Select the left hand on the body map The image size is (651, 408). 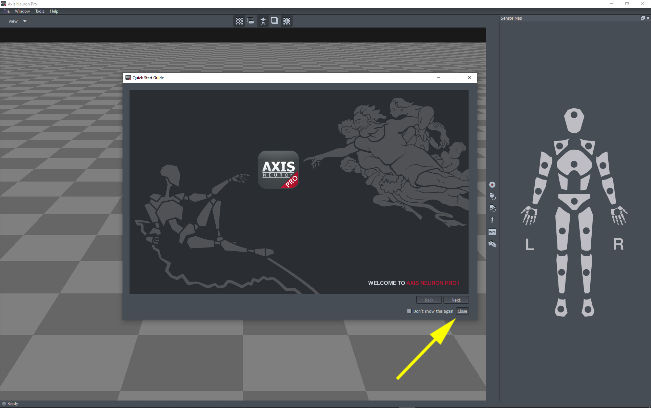528,214
